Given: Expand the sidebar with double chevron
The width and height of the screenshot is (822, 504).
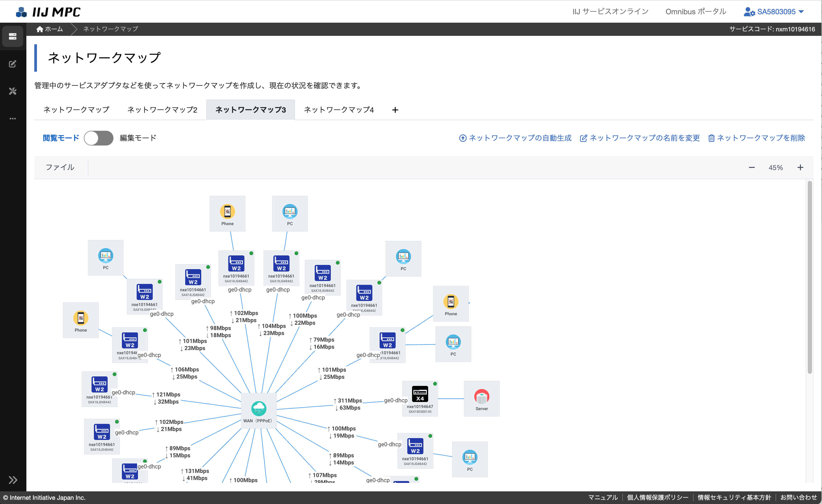Looking at the screenshot, I should [x=13, y=480].
